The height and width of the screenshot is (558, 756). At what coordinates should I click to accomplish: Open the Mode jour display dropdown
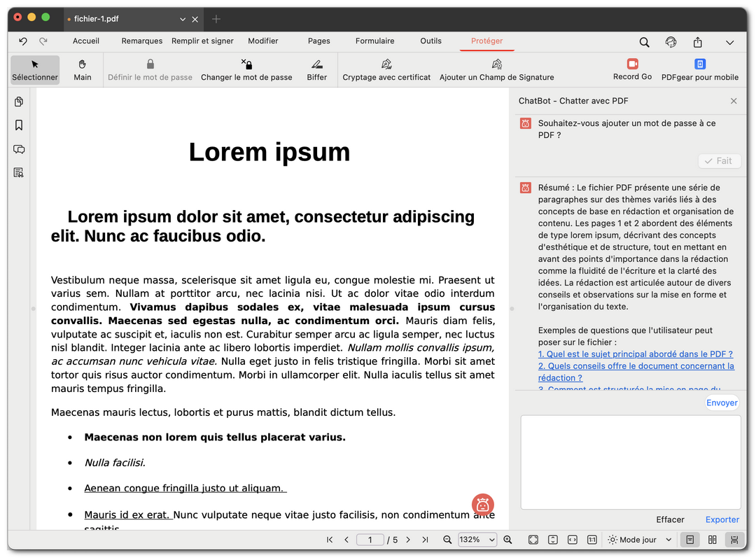pyautogui.click(x=638, y=540)
